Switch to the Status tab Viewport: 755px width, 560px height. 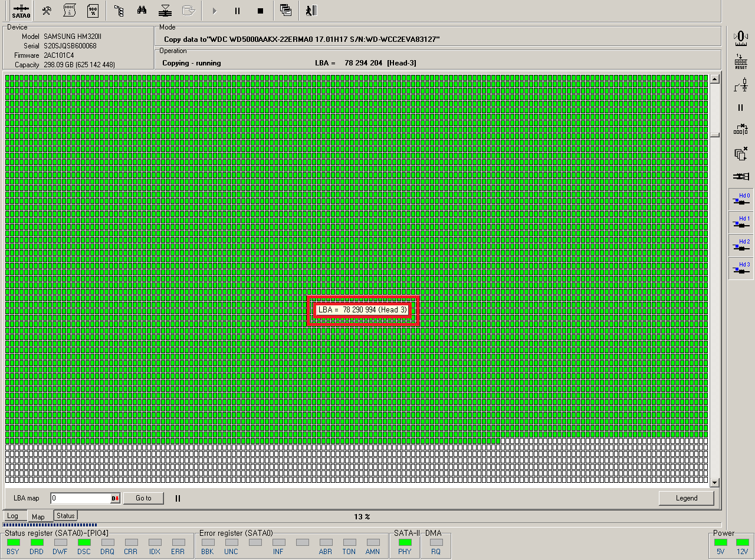pos(65,516)
